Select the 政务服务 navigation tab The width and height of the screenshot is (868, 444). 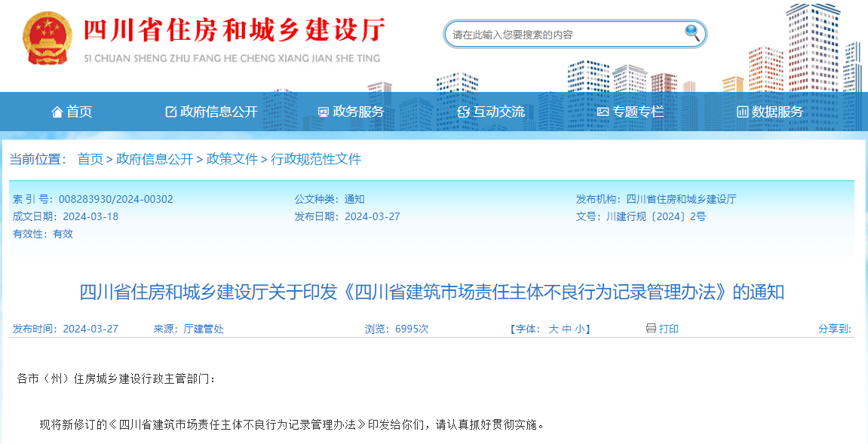(354, 111)
